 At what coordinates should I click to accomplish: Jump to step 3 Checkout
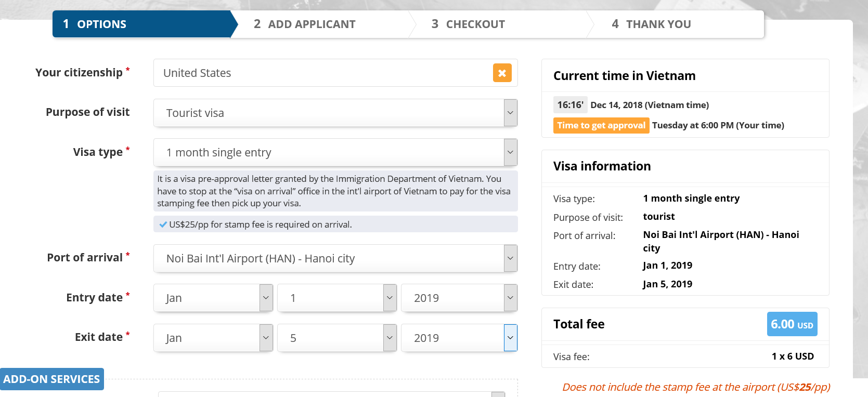pyautogui.click(x=475, y=24)
